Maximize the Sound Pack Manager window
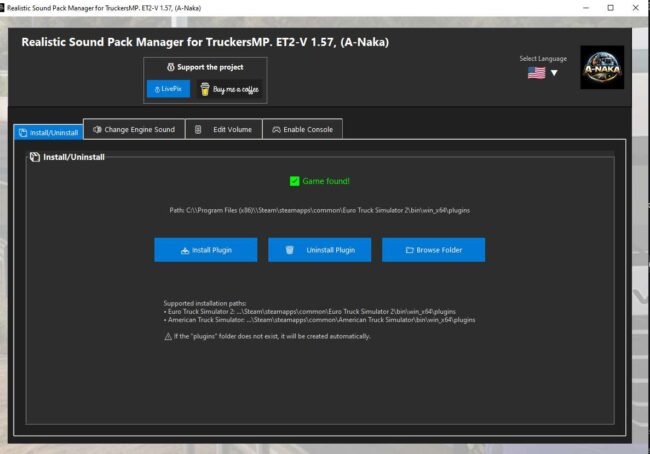 pos(611,8)
